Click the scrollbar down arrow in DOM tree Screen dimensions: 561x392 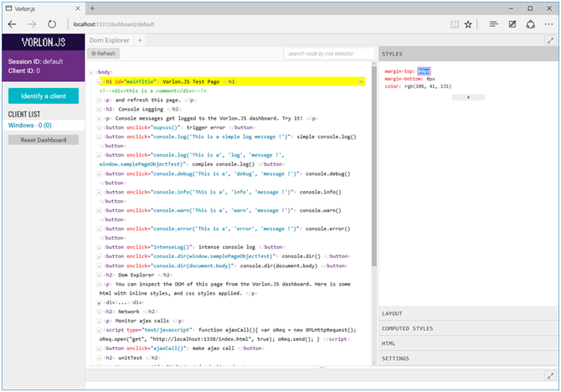click(374, 363)
